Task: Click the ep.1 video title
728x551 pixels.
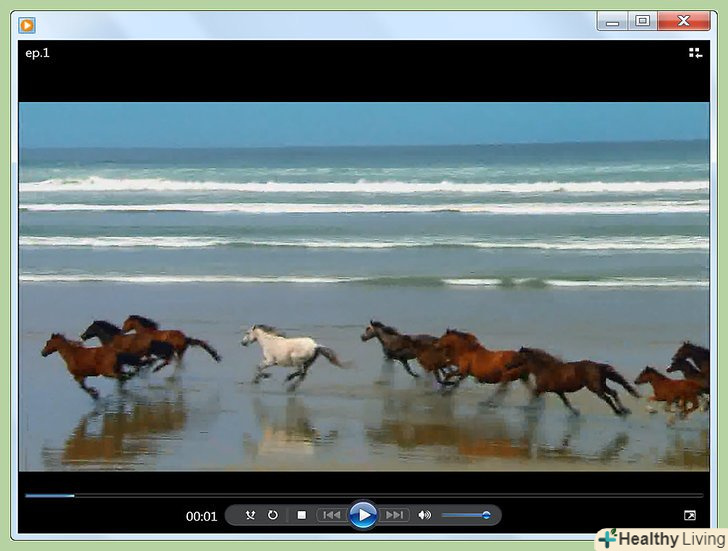Action: point(37,53)
